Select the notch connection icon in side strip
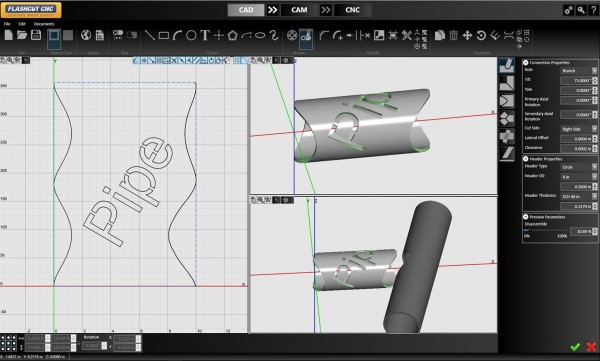 click(507, 101)
